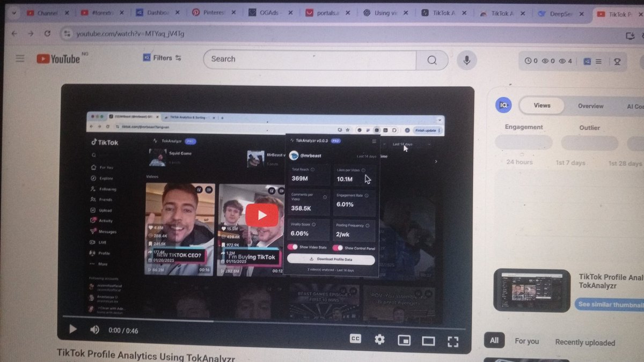Close the OGAds browser tab
Viewport: 644px width, 362px height.
[291, 13]
